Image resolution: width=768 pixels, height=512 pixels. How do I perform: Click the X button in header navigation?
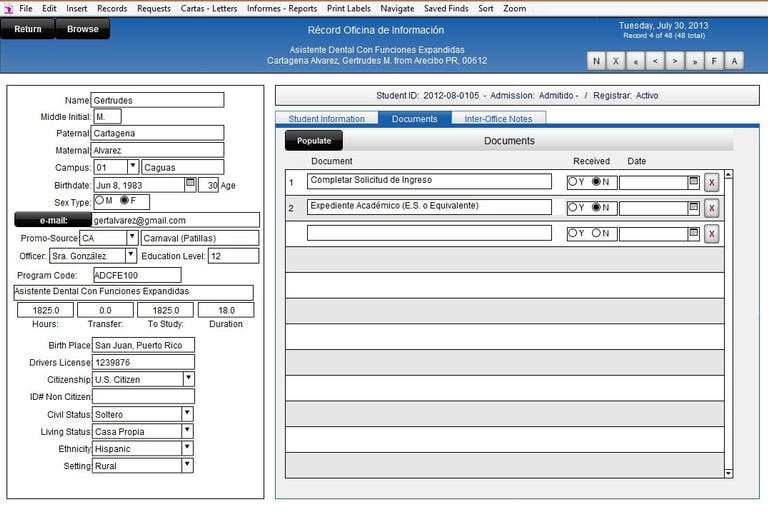pos(616,61)
